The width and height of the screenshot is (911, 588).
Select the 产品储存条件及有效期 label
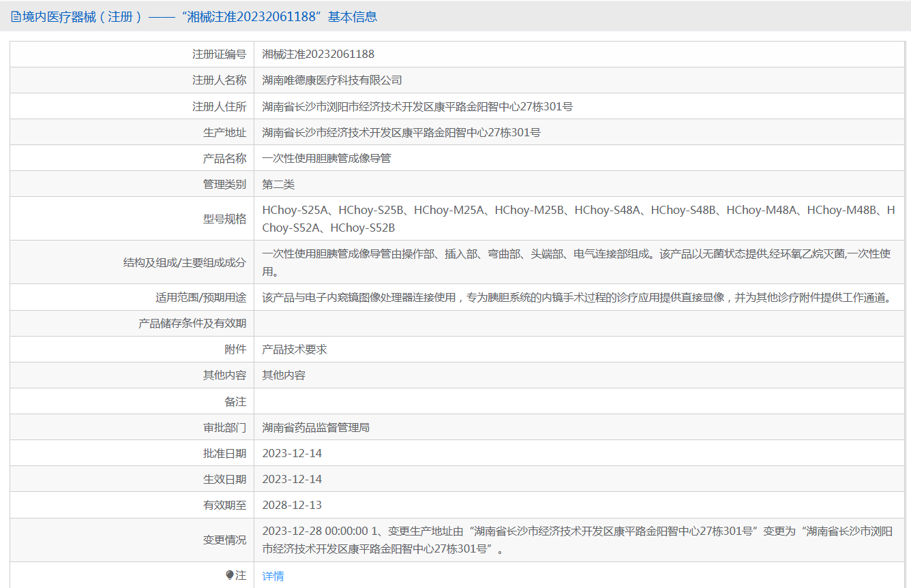192,324
